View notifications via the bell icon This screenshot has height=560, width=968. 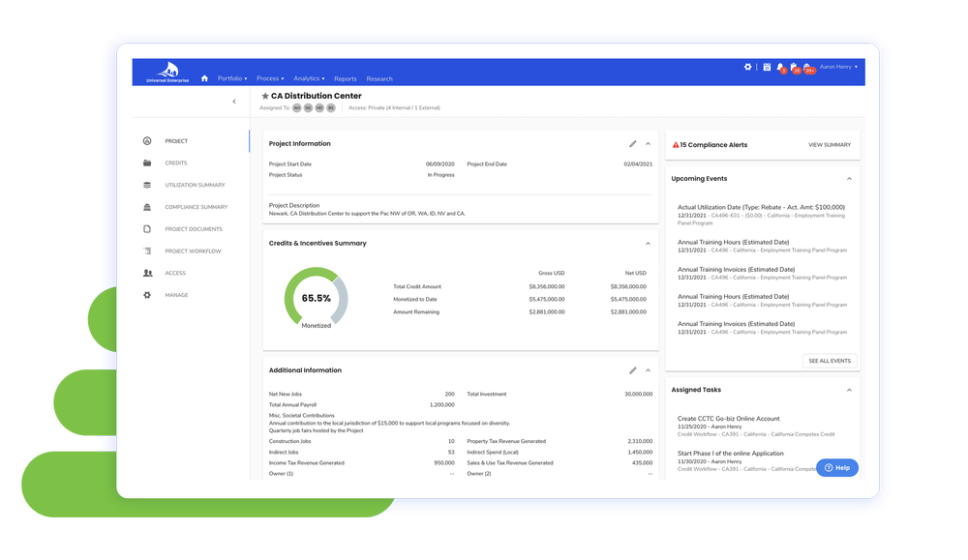pyautogui.click(x=780, y=68)
